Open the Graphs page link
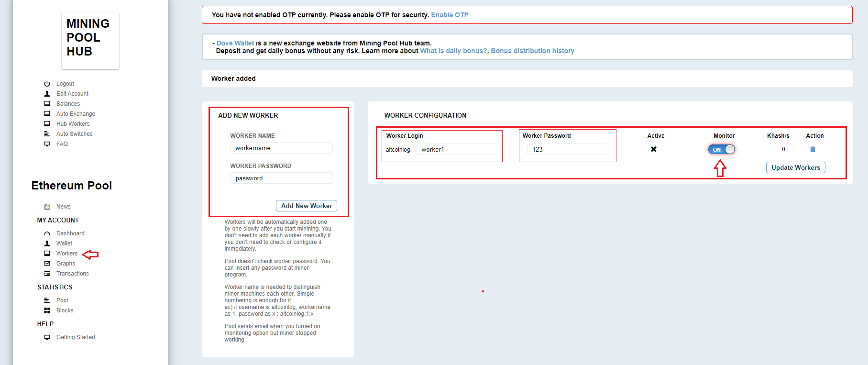The image size is (868, 365). click(x=66, y=264)
